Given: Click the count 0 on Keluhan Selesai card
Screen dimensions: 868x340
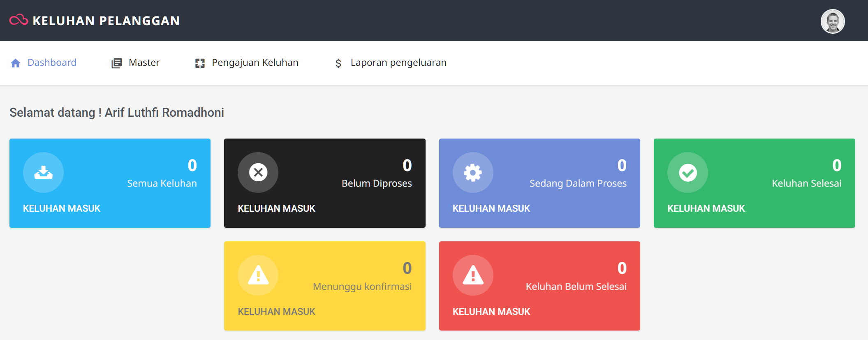Looking at the screenshot, I should coord(837,165).
